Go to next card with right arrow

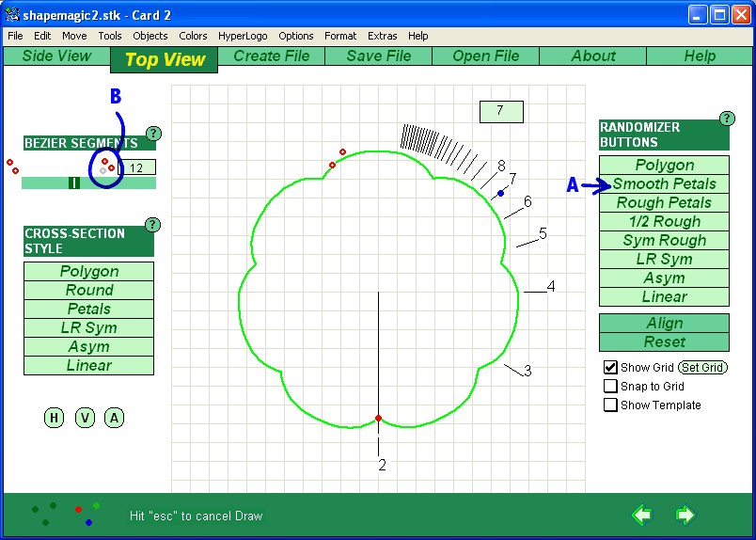click(x=685, y=515)
